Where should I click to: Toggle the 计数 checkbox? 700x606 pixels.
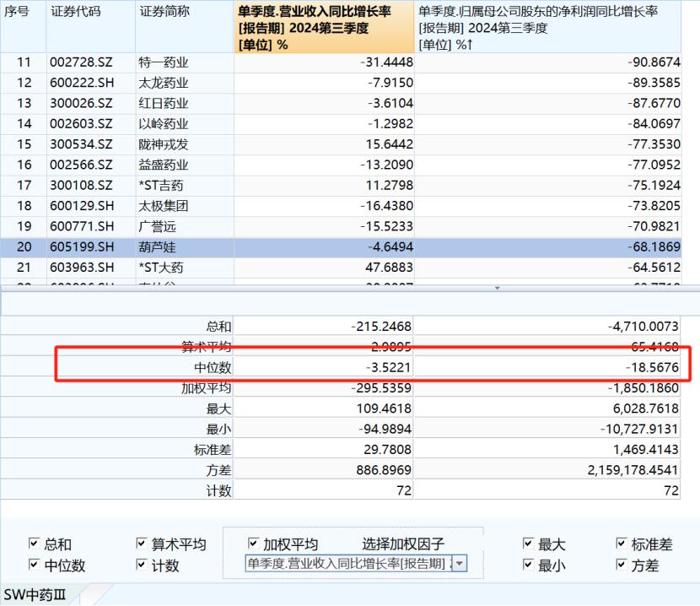click(141, 565)
